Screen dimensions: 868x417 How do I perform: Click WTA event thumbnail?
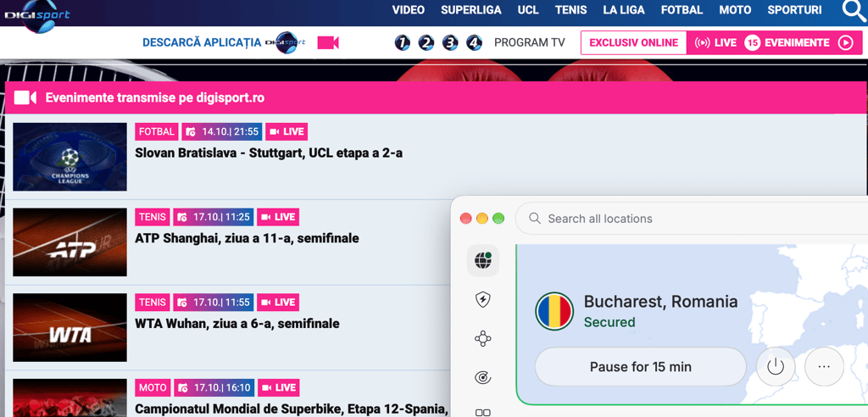tap(70, 327)
